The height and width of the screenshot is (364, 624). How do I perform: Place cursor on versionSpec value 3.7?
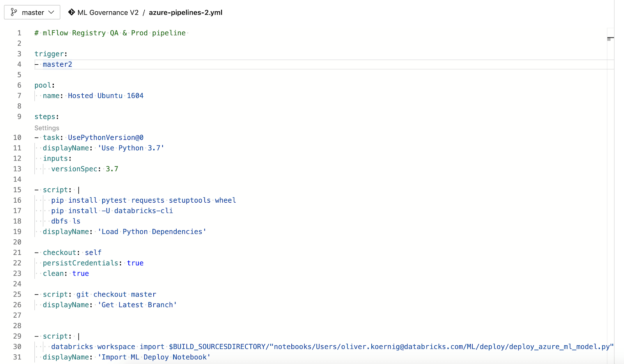(x=112, y=169)
